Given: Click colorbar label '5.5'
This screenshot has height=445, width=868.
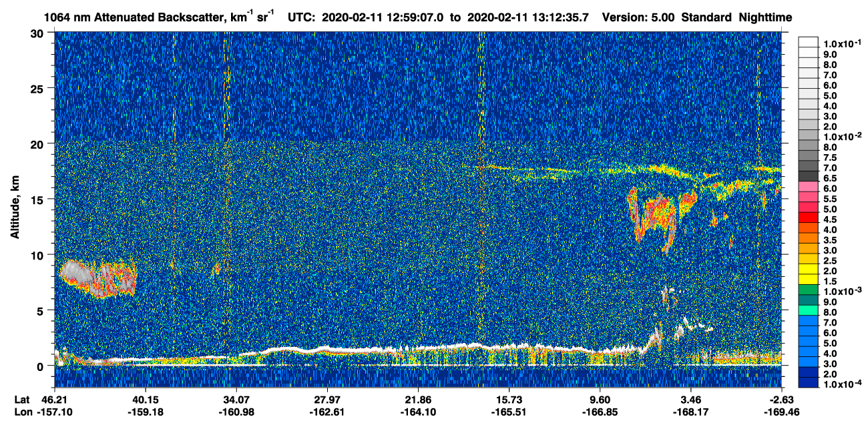Looking at the screenshot, I should (x=830, y=199).
